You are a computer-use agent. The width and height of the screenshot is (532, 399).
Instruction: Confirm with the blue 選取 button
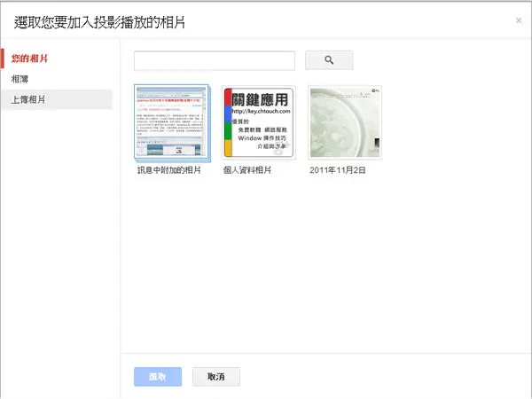[158, 377]
